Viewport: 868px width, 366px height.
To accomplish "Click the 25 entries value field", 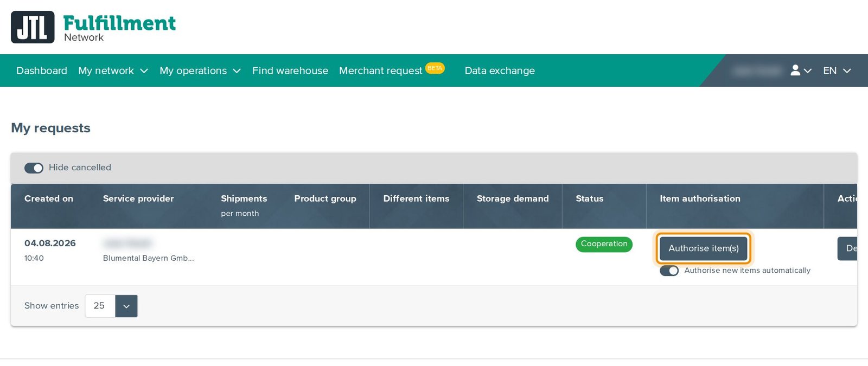I will click(100, 306).
